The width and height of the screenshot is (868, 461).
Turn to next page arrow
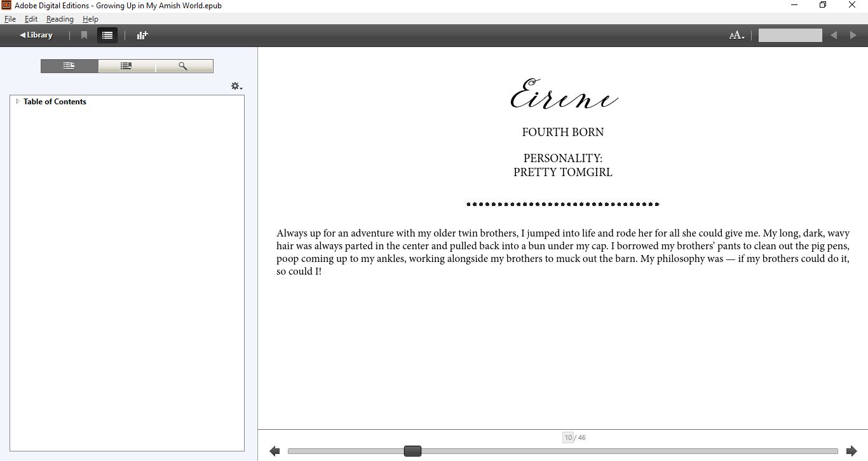tap(851, 451)
